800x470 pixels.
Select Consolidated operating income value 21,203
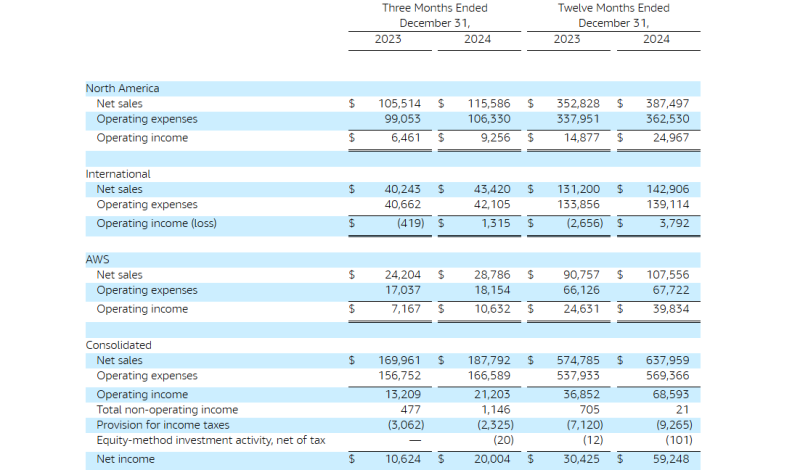[x=491, y=394]
